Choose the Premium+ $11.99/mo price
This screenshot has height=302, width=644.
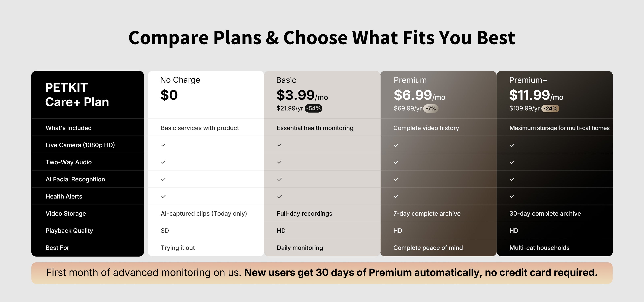point(536,95)
